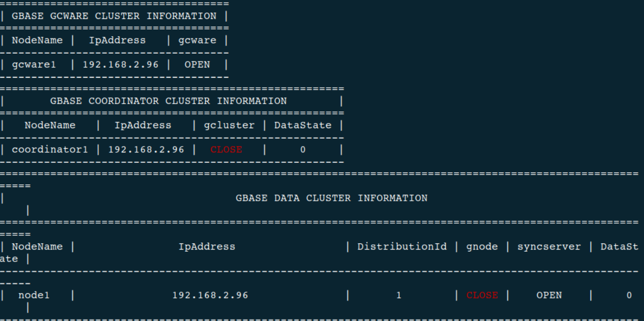The image size is (644, 321).
Task: Click the GBASE COORDINATOR CLUSTER INFORMATION heading
Action: click(168, 100)
